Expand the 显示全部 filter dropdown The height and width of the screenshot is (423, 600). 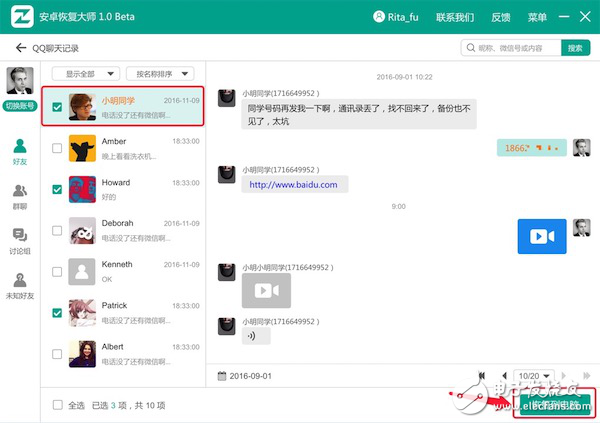[x=92, y=74]
